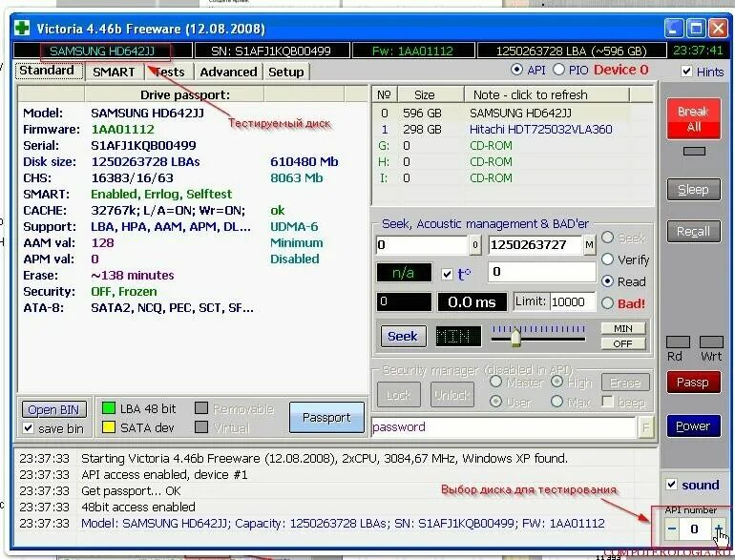735x560 pixels.
Task: Select the I: CD-ROM row
Action: click(x=513, y=178)
